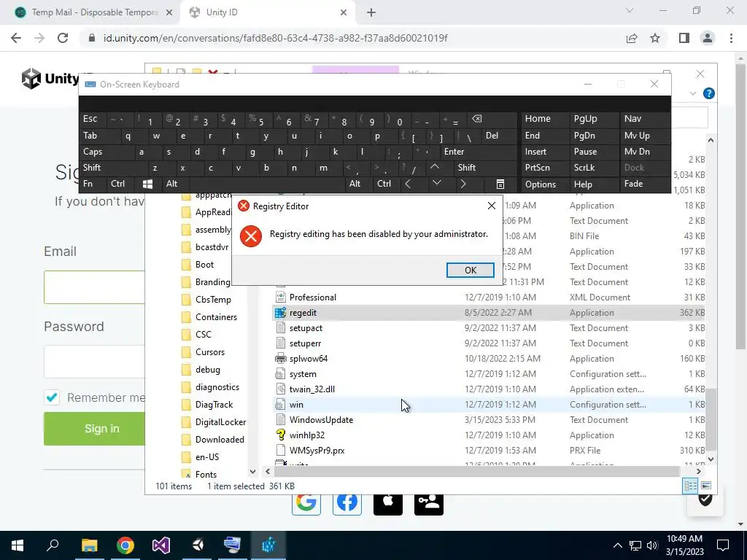This screenshot has height=560, width=747.
Task: Select the win configuration file icon
Action: click(x=281, y=404)
